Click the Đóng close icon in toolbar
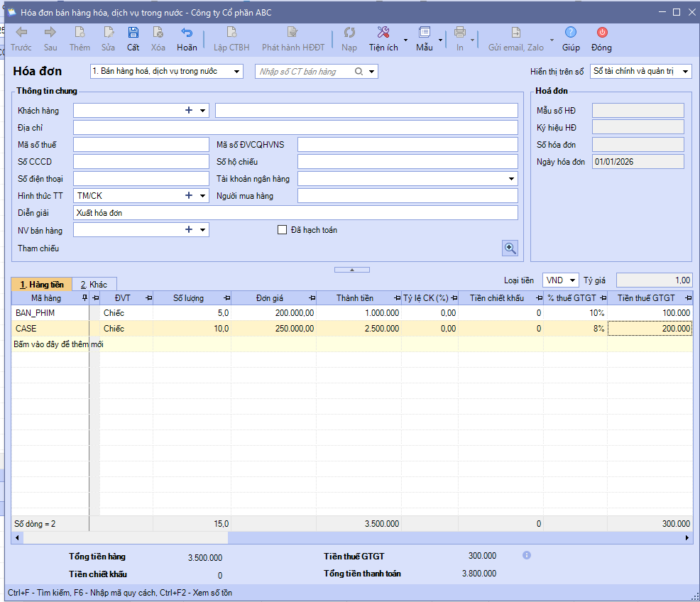The image size is (700, 602). click(x=601, y=34)
